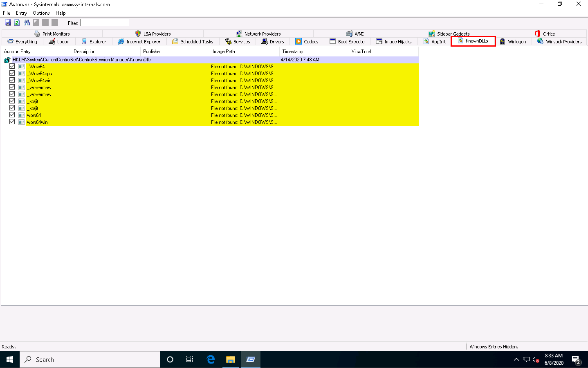Click the taskbar Search box

tap(90, 359)
